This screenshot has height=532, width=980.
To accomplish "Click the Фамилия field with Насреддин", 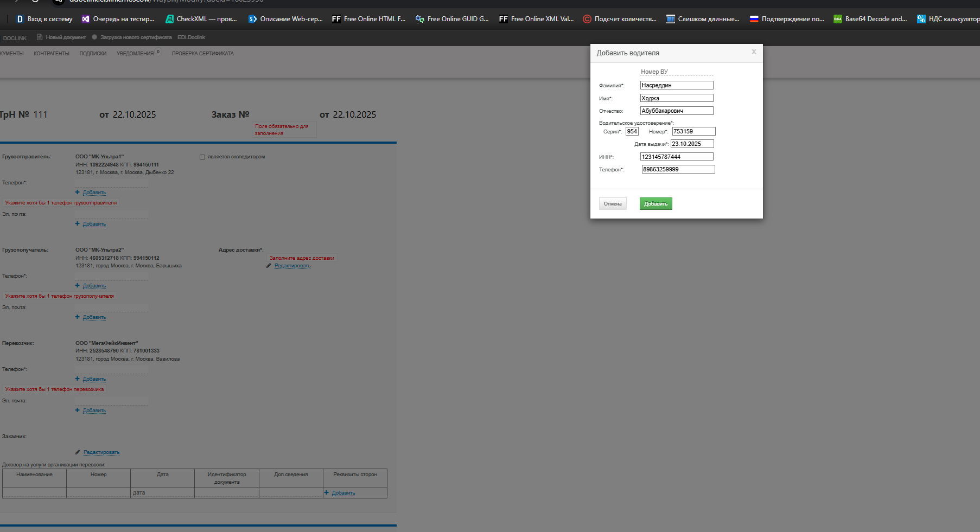I will pos(677,85).
